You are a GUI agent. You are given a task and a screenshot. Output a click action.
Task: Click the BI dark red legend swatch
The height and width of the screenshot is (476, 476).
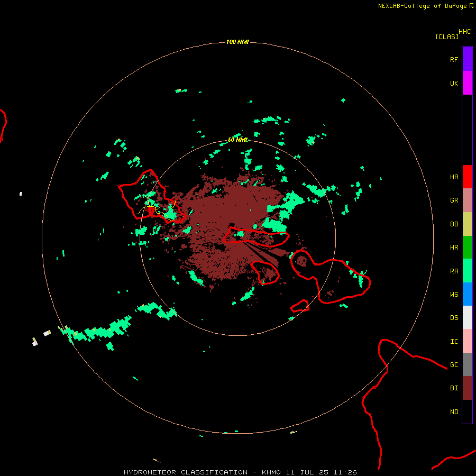[467, 388]
